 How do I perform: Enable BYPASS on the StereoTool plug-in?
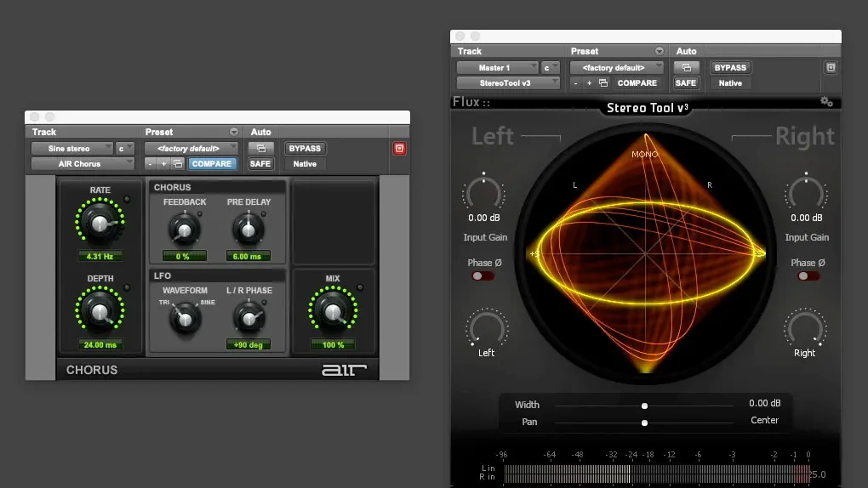tap(730, 67)
